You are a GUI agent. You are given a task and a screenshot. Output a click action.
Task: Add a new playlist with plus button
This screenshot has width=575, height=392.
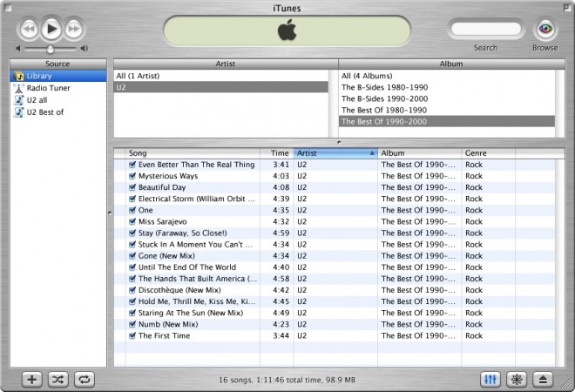click(x=32, y=379)
